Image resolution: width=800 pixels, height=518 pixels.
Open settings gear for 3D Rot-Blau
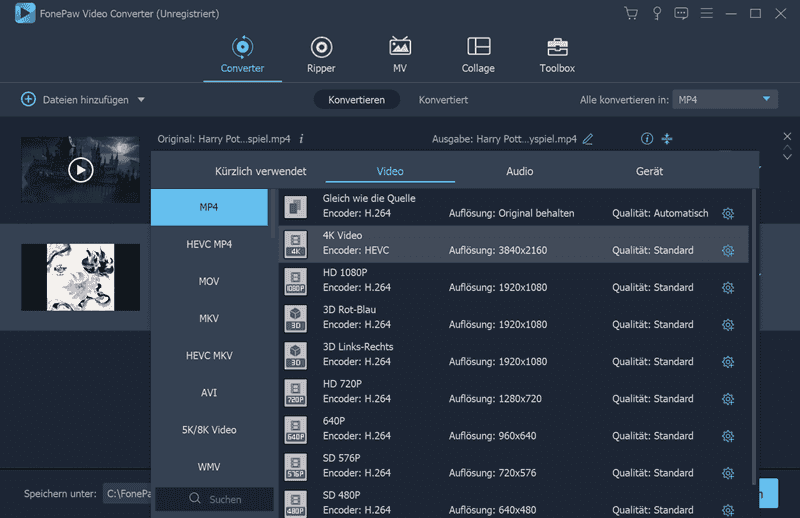click(x=728, y=325)
